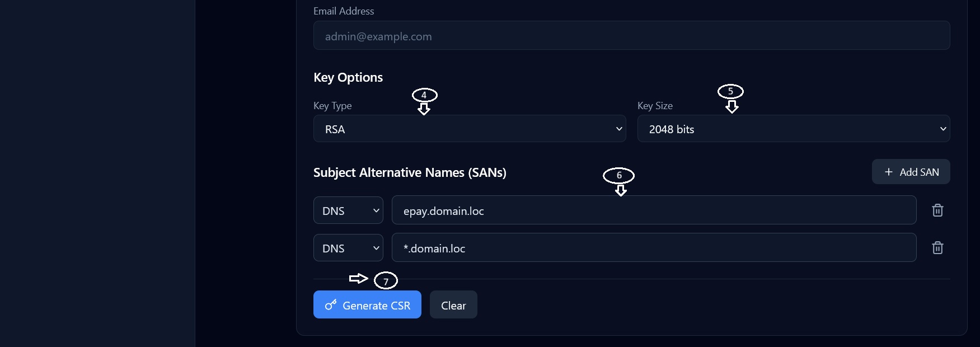Click the numbered marker 4 above Key Type
Viewport: 980px width, 347px height.
click(x=424, y=95)
